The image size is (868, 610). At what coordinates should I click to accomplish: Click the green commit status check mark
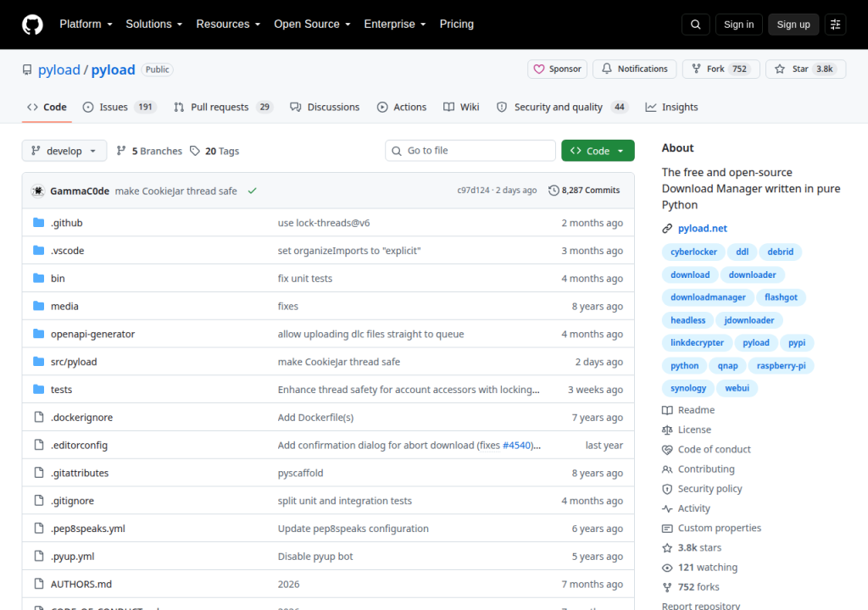click(253, 191)
